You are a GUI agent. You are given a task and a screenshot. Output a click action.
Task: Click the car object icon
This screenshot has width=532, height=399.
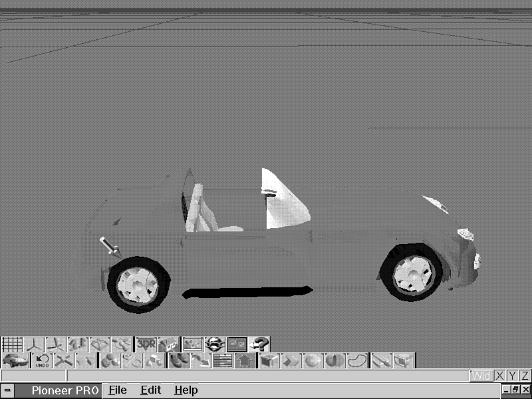click(x=15, y=361)
